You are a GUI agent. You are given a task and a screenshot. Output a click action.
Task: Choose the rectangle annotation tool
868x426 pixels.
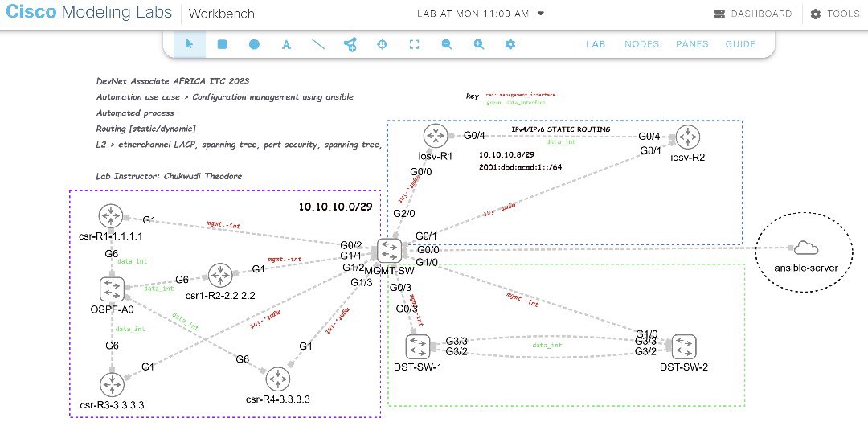coord(222,44)
